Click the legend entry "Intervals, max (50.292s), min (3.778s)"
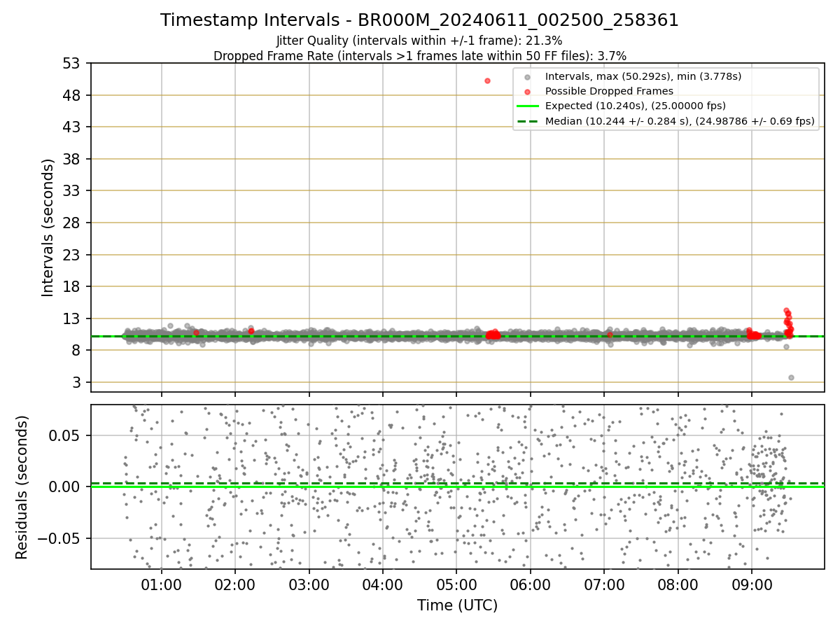 [x=643, y=76]
